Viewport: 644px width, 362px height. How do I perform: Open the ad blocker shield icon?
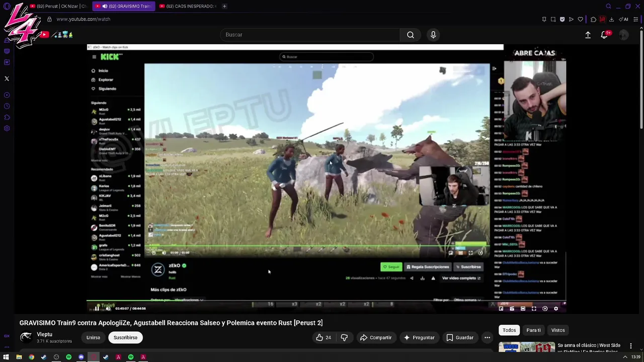(562, 19)
